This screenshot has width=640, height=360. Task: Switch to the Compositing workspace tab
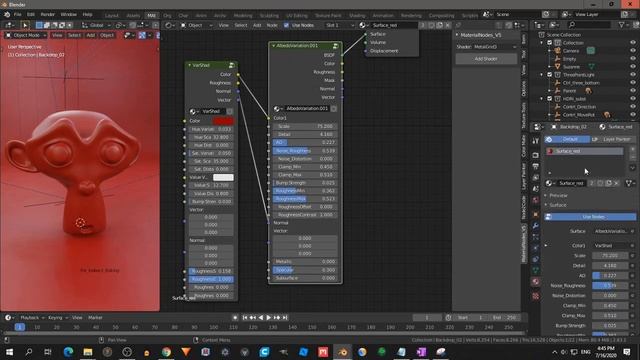click(441, 16)
